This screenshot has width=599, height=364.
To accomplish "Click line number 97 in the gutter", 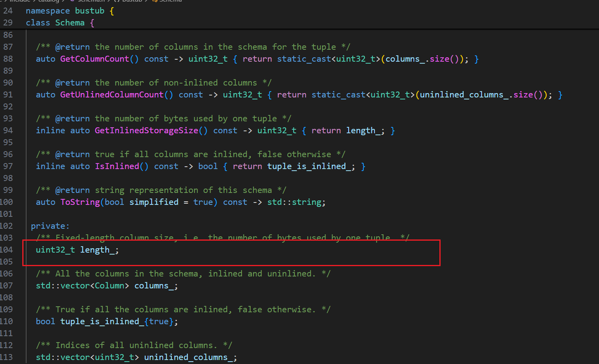I will [8, 166].
